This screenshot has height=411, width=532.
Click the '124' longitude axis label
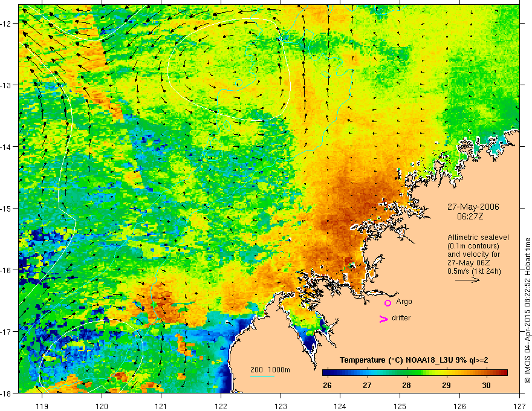tap(340, 406)
